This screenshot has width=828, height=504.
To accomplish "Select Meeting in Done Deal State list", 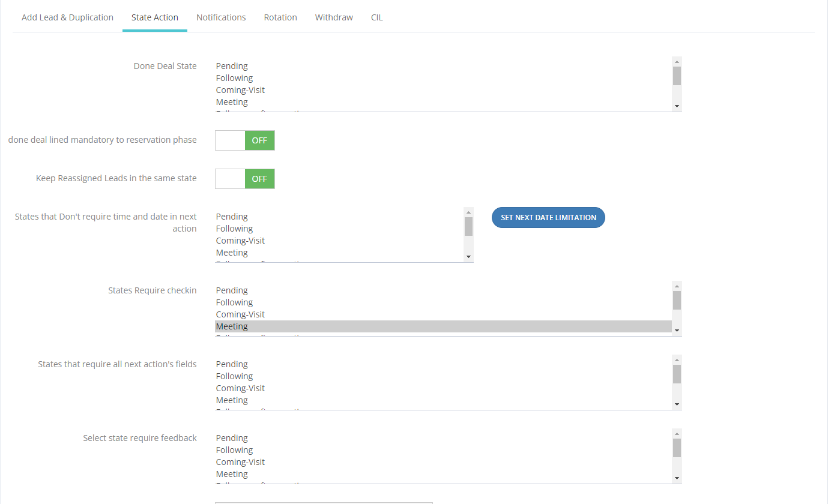I will click(x=443, y=102).
